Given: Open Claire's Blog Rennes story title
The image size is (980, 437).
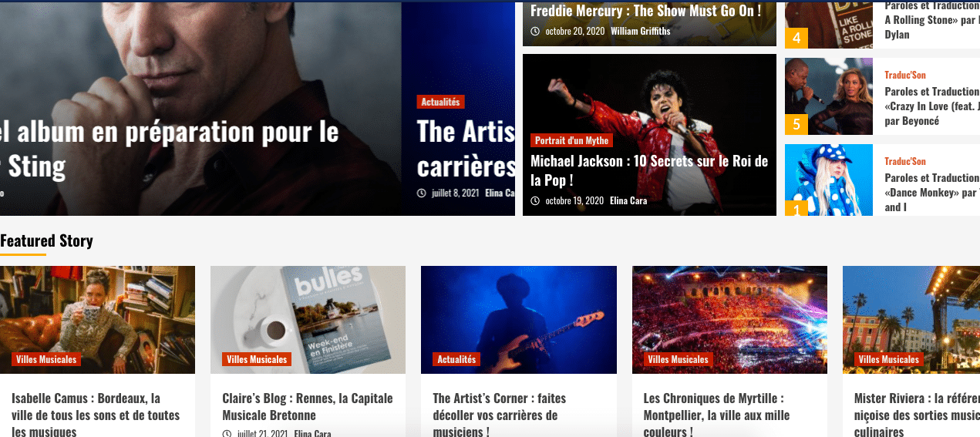Looking at the screenshot, I should [x=308, y=407].
